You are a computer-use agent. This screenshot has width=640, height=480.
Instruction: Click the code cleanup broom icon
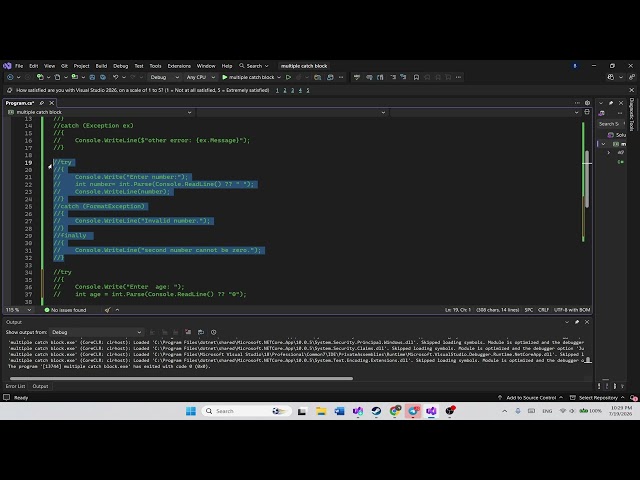coord(107,310)
